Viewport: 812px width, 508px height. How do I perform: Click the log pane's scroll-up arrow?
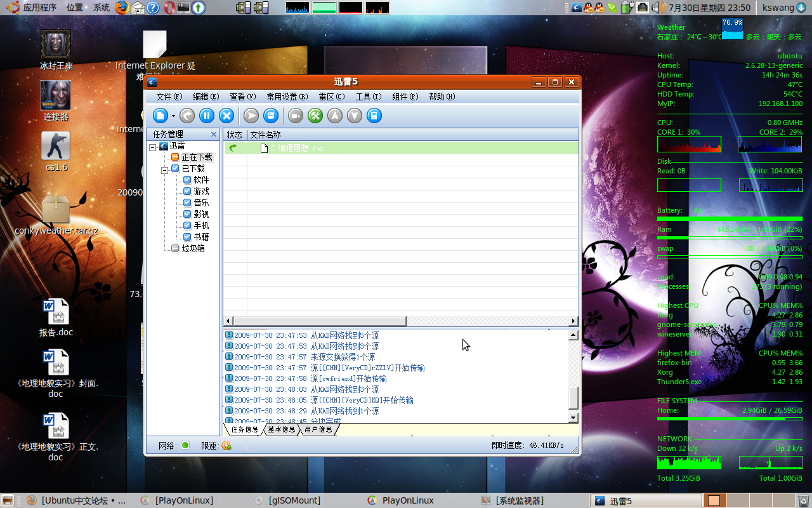[x=573, y=335]
